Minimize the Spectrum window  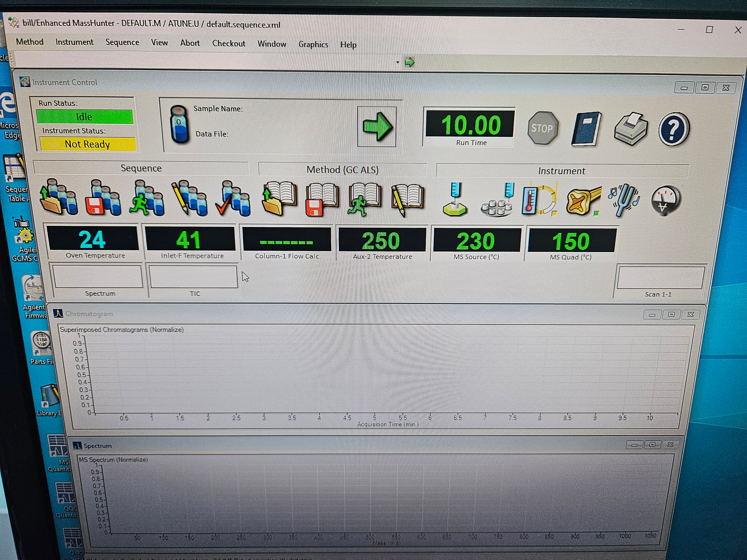[634, 445]
